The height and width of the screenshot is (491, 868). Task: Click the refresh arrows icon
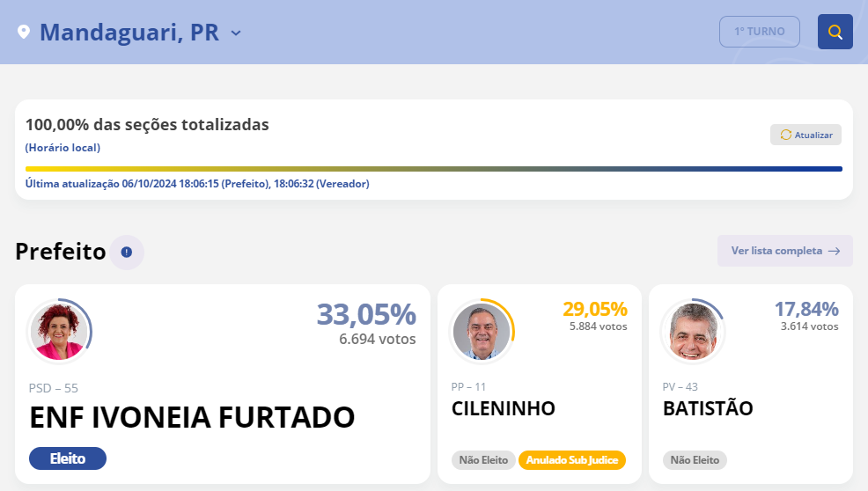coord(786,135)
